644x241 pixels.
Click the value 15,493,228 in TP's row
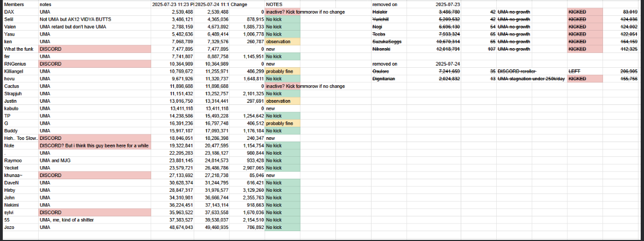[212, 116]
